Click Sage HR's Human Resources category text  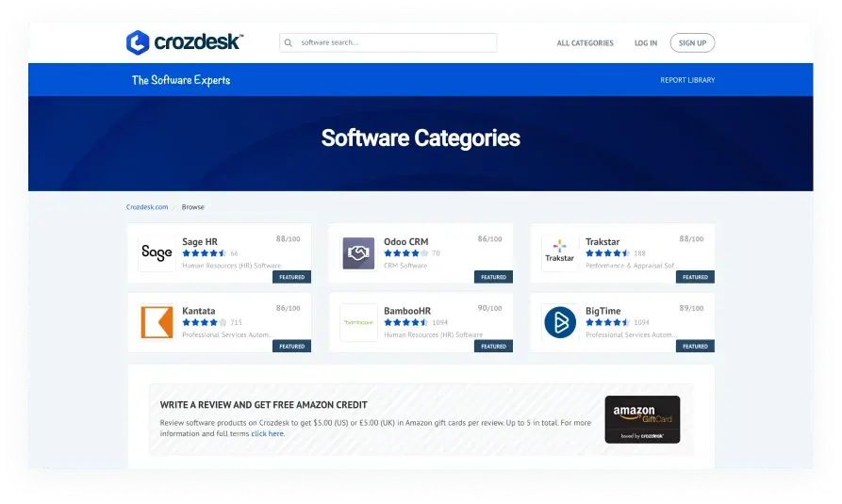tap(231, 266)
